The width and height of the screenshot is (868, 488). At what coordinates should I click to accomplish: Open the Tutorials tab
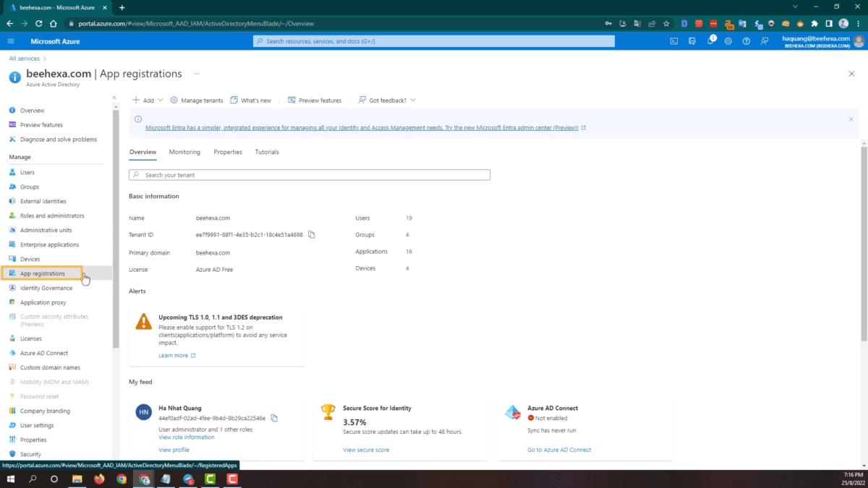coord(266,152)
